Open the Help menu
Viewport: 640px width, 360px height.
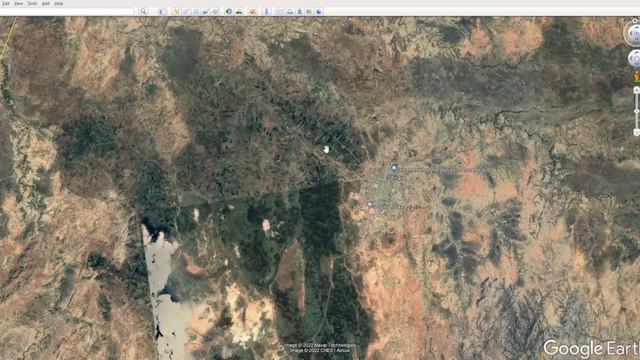59,3
